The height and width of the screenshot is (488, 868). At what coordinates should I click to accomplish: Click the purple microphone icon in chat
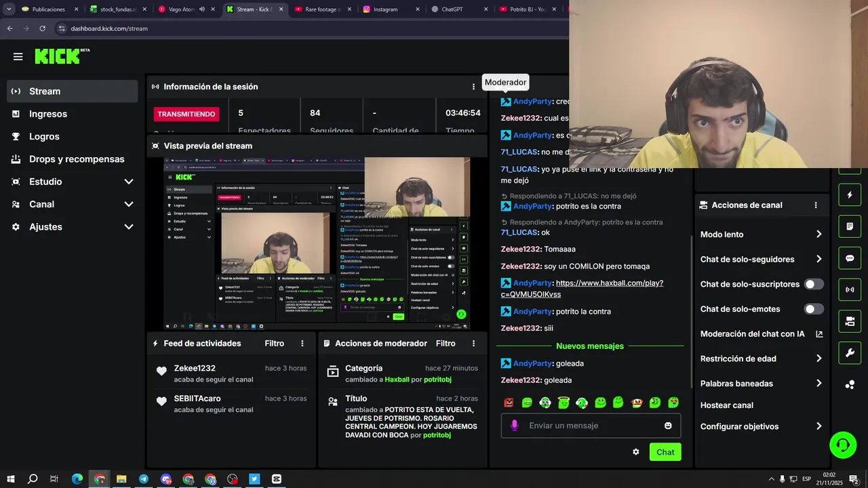[x=515, y=426]
